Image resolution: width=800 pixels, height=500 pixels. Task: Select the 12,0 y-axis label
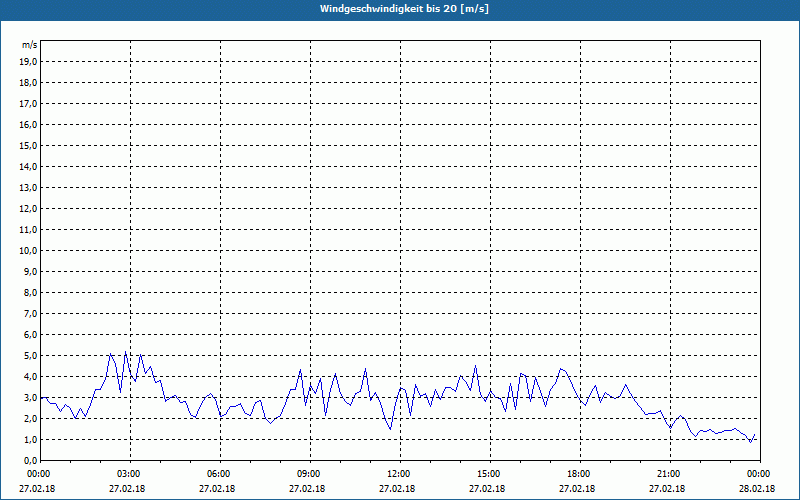click(28, 209)
